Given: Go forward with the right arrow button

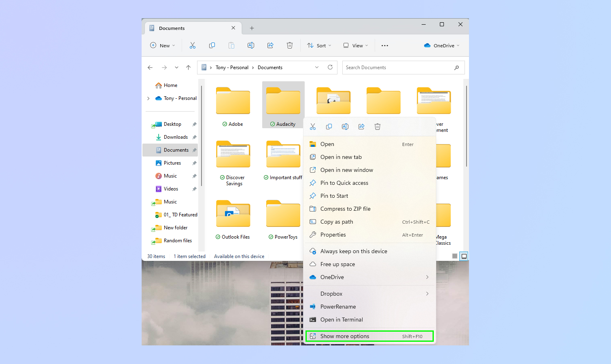Looking at the screenshot, I should pyautogui.click(x=164, y=68).
